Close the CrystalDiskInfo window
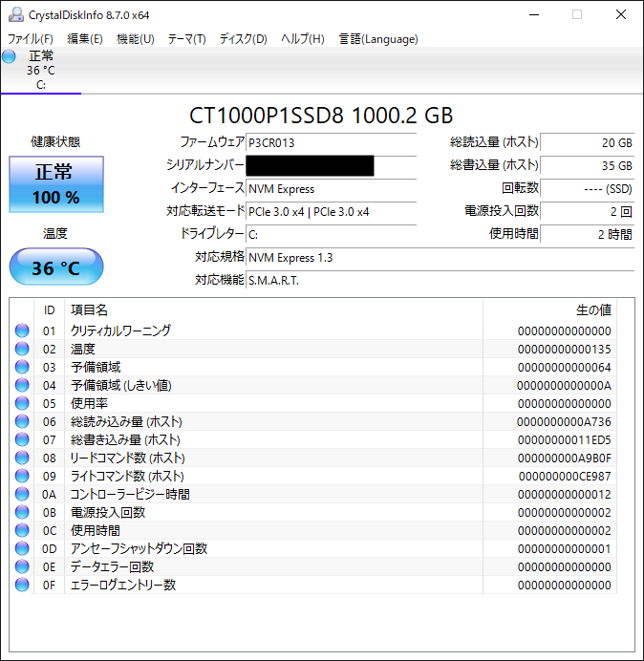Viewport: 644px width, 661px height. [x=621, y=14]
